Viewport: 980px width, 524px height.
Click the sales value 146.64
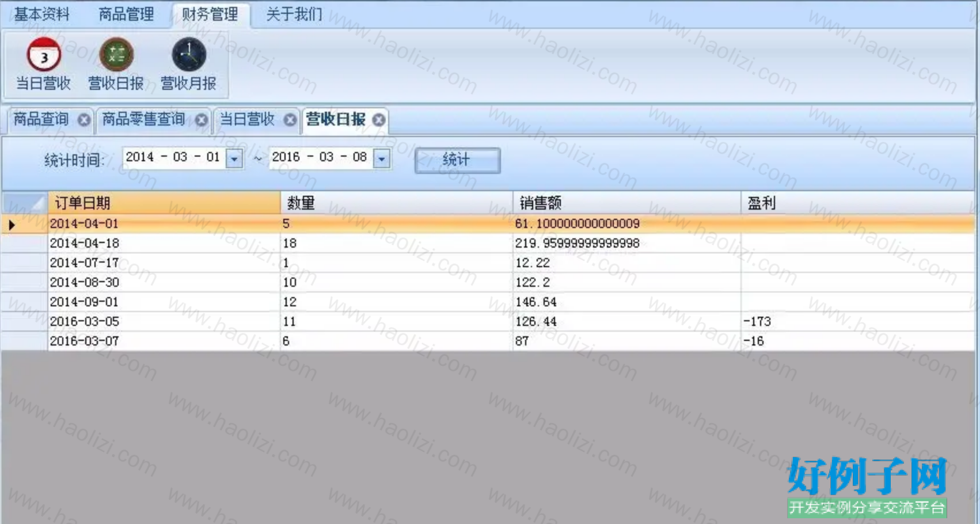coord(536,302)
